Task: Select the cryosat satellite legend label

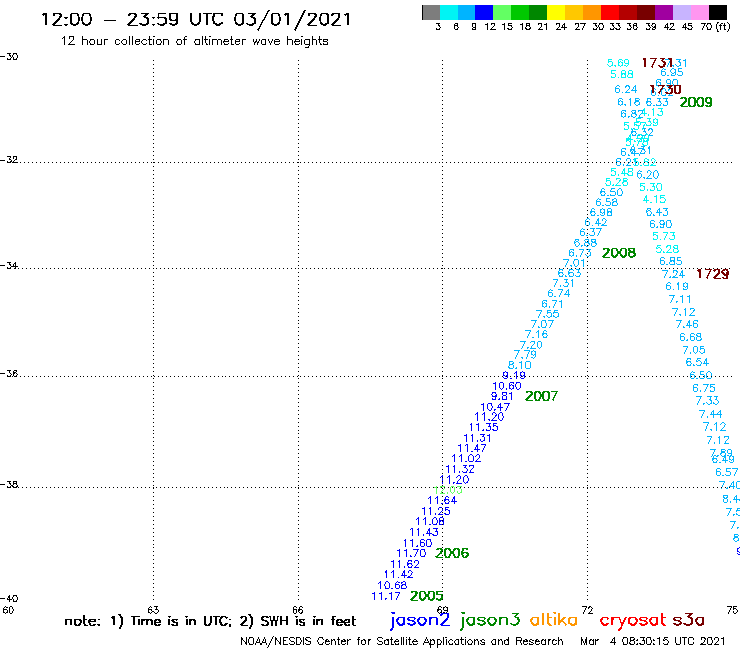Action: [x=633, y=621]
